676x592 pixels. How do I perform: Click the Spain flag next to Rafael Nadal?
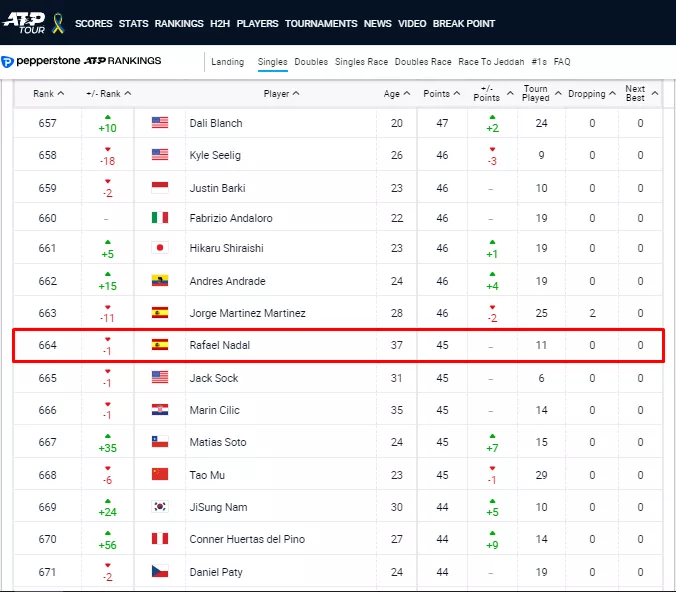pyautogui.click(x=160, y=345)
